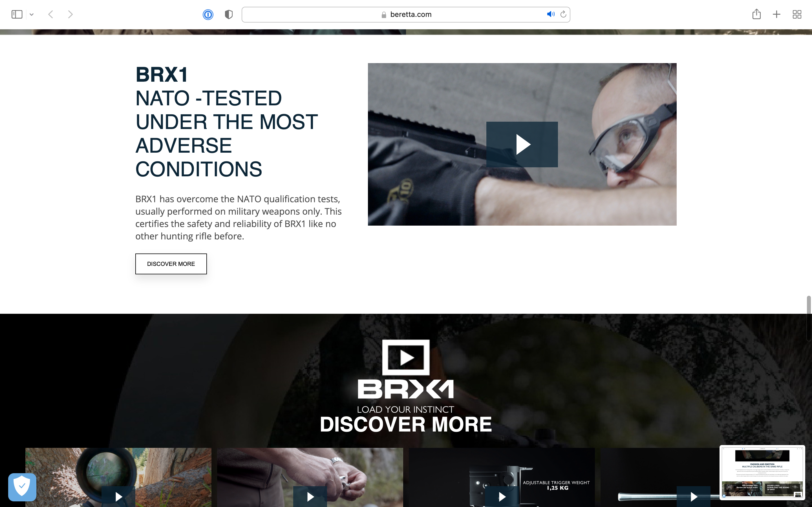Play the rifle barrel video thumbnail
The height and width of the screenshot is (507, 812).
click(693, 496)
